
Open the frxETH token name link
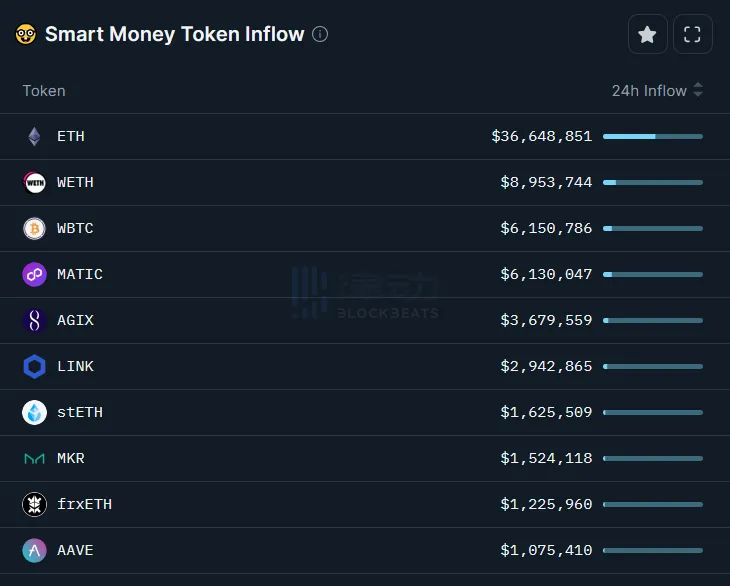point(84,505)
